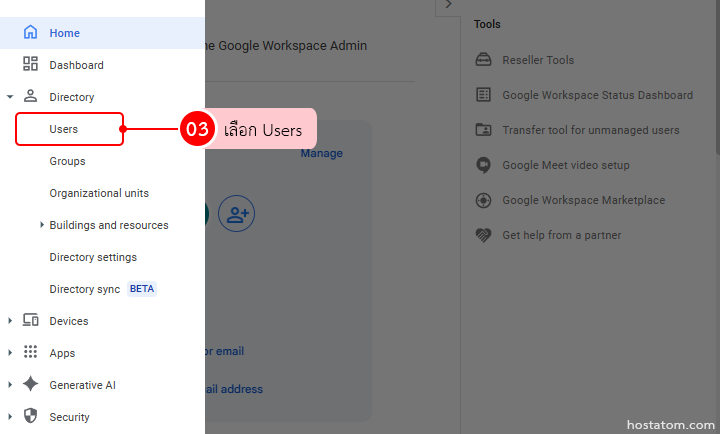Click the partner handshake heart icon
The image size is (720, 434).
483,235
